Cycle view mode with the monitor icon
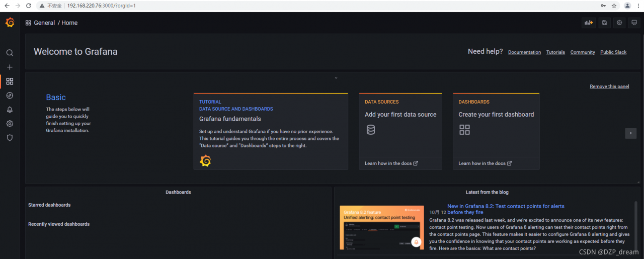This screenshot has width=644, height=259. point(634,23)
